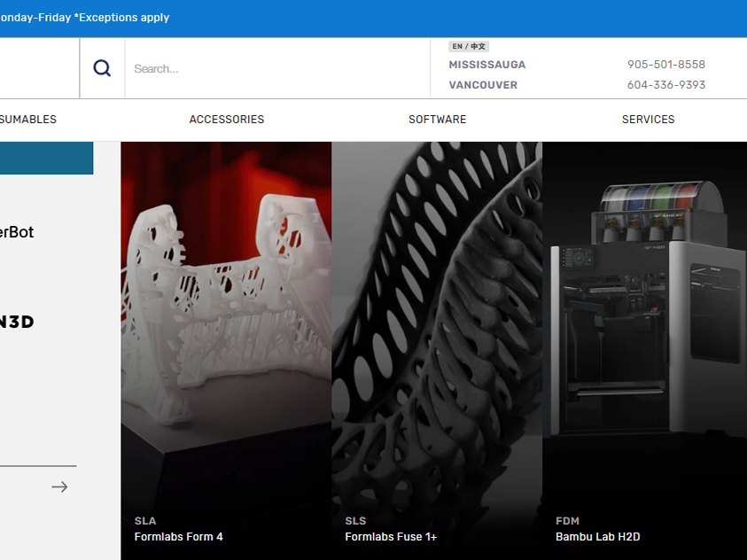Switch language with the EN / 中文 toggle

[x=469, y=46]
